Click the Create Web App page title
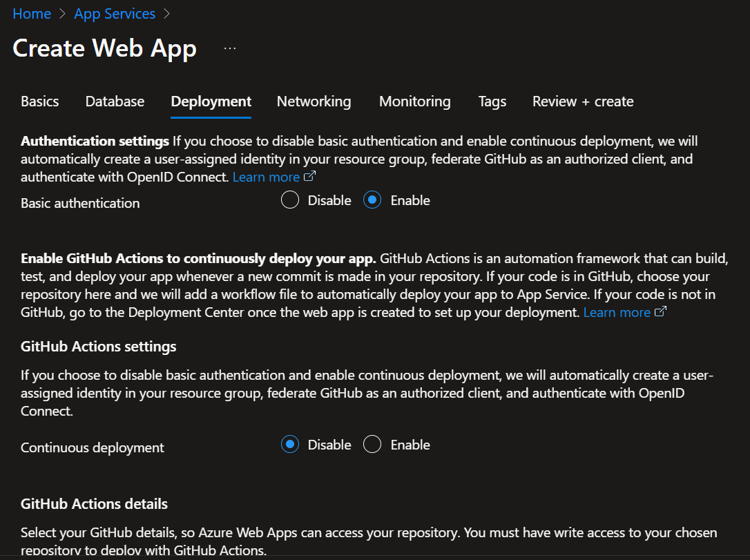Viewport: 750px width, 560px height. click(105, 48)
